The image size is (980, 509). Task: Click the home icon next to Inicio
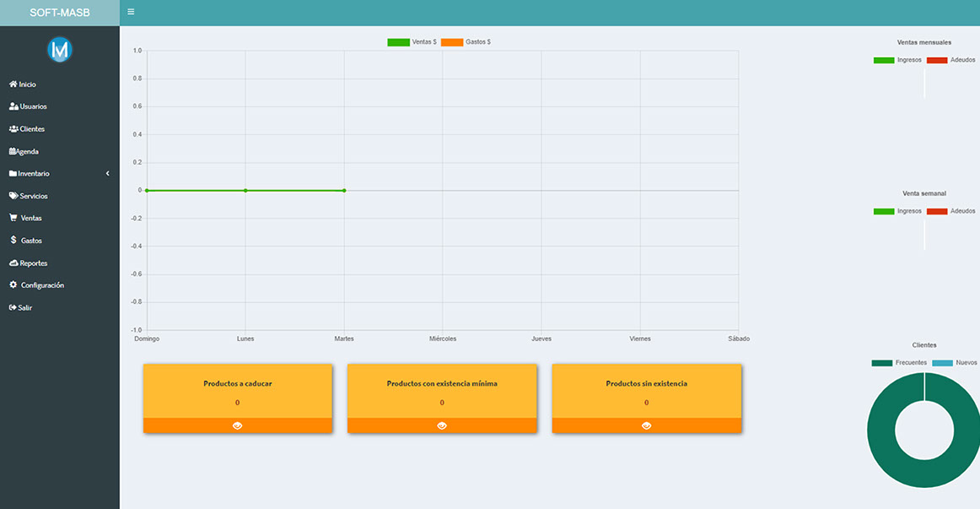coord(13,84)
